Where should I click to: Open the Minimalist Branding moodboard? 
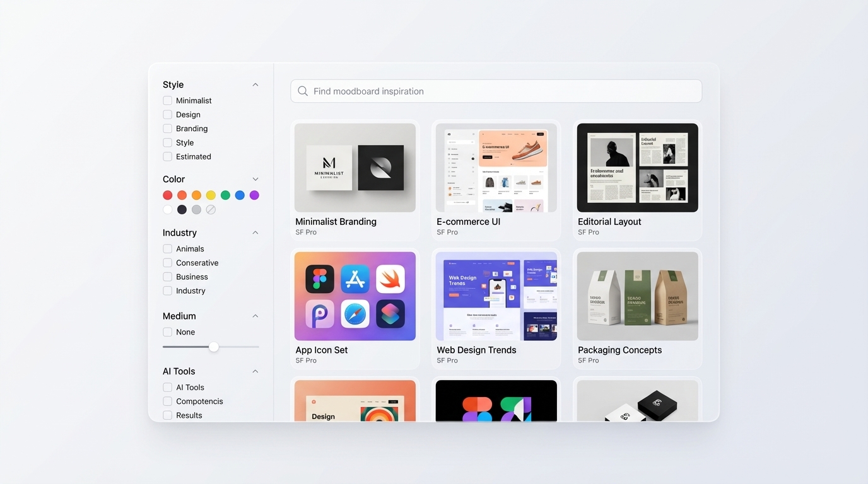point(355,168)
